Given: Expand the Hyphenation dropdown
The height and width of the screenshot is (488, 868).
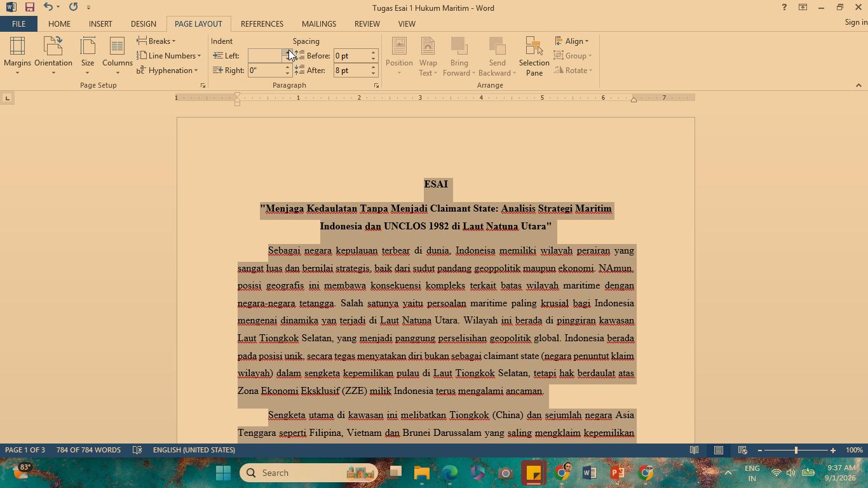Looking at the screenshot, I should (x=168, y=71).
